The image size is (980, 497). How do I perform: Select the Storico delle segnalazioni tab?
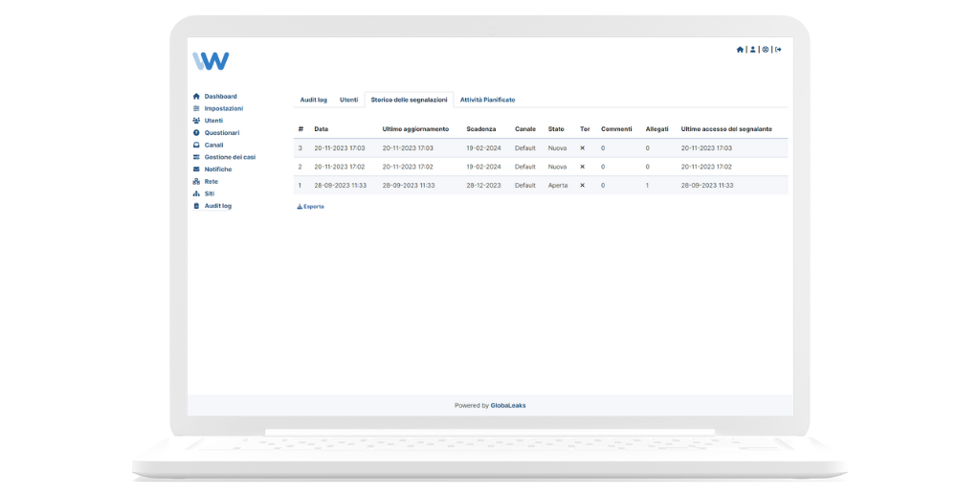409,100
